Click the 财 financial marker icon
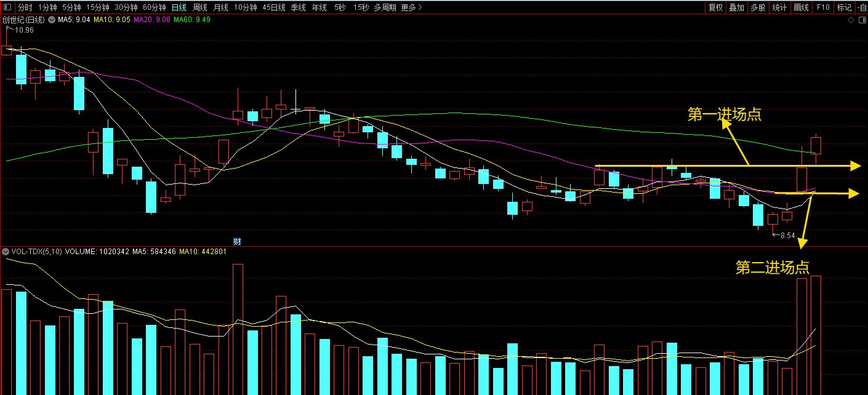868x395 pixels. point(236,241)
